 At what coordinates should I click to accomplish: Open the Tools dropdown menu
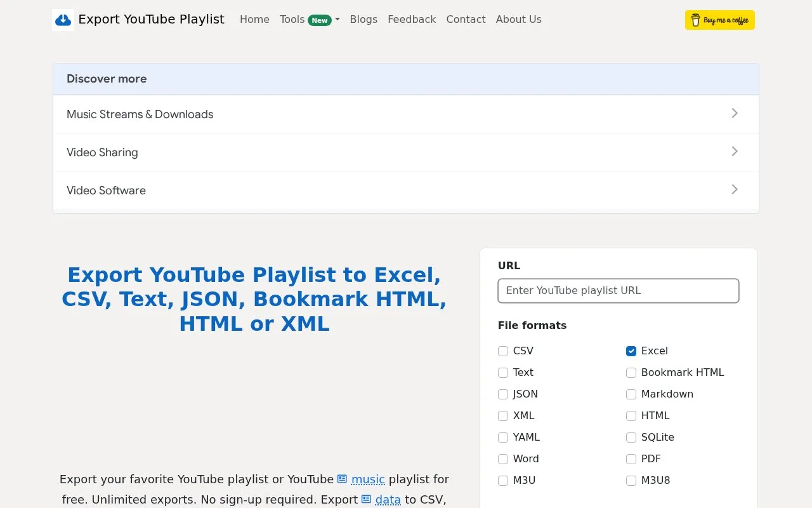[310, 20]
